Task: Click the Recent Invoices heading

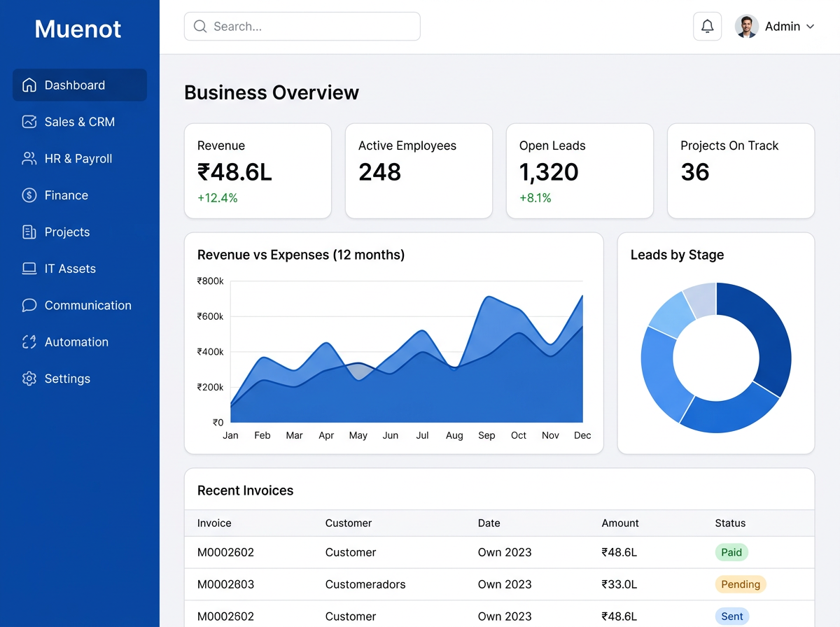Action: click(246, 491)
